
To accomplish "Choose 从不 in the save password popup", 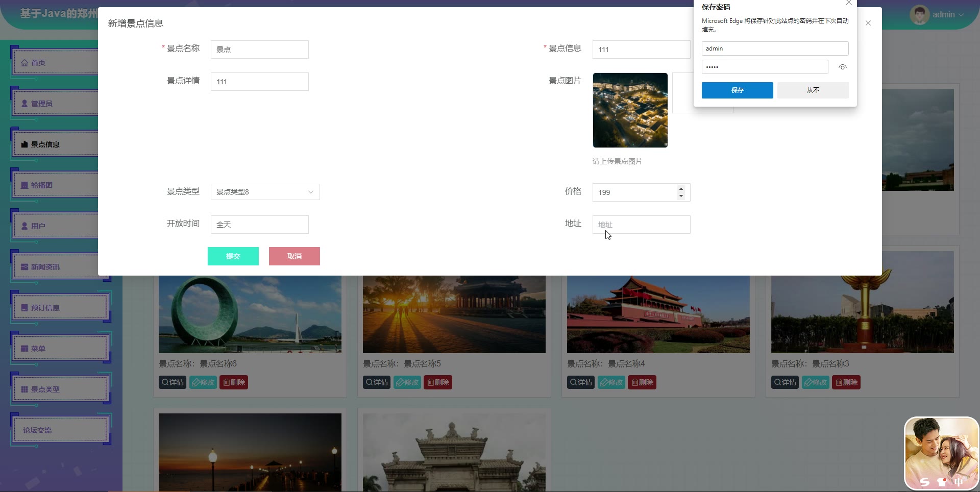I will point(813,90).
